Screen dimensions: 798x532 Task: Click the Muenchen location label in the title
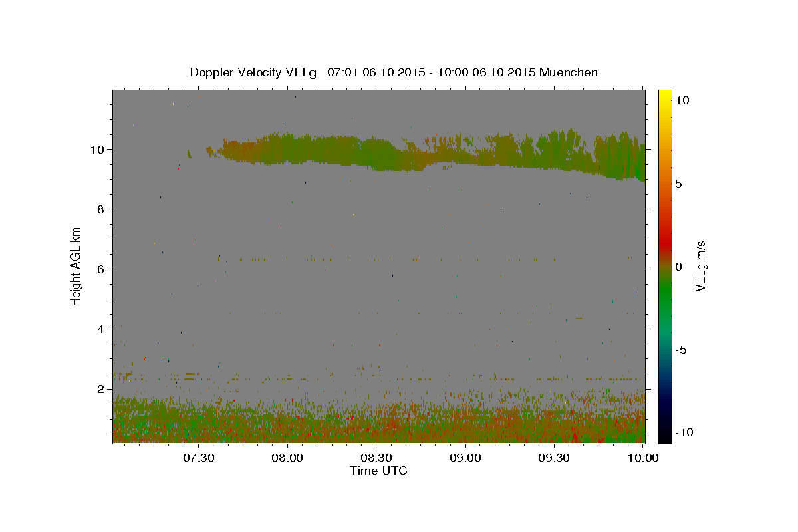click(x=569, y=72)
